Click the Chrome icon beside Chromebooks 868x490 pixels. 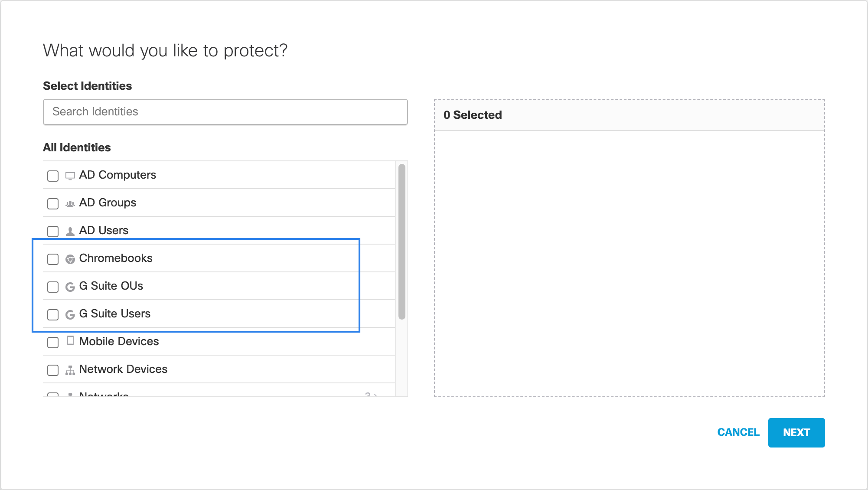tap(70, 259)
